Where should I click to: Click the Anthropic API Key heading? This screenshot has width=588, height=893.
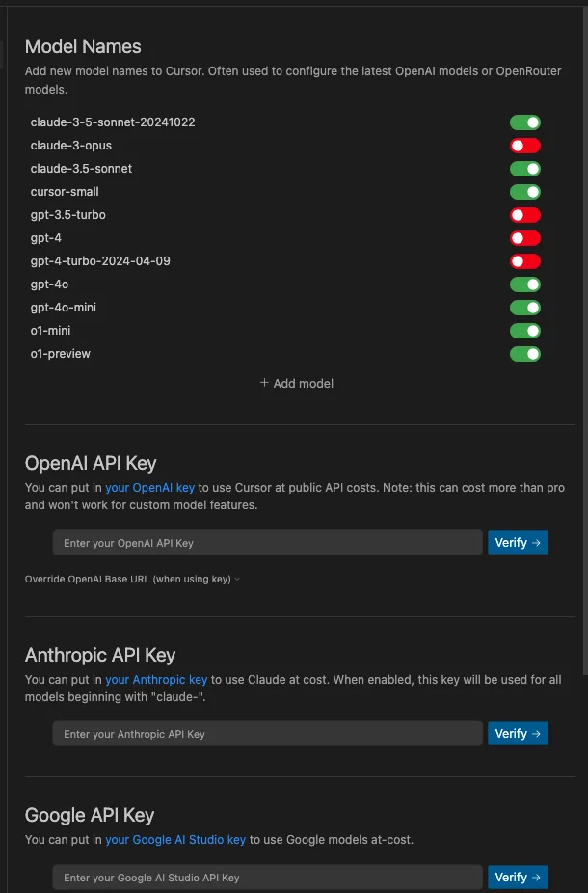pyautogui.click(x=100, y=656)
